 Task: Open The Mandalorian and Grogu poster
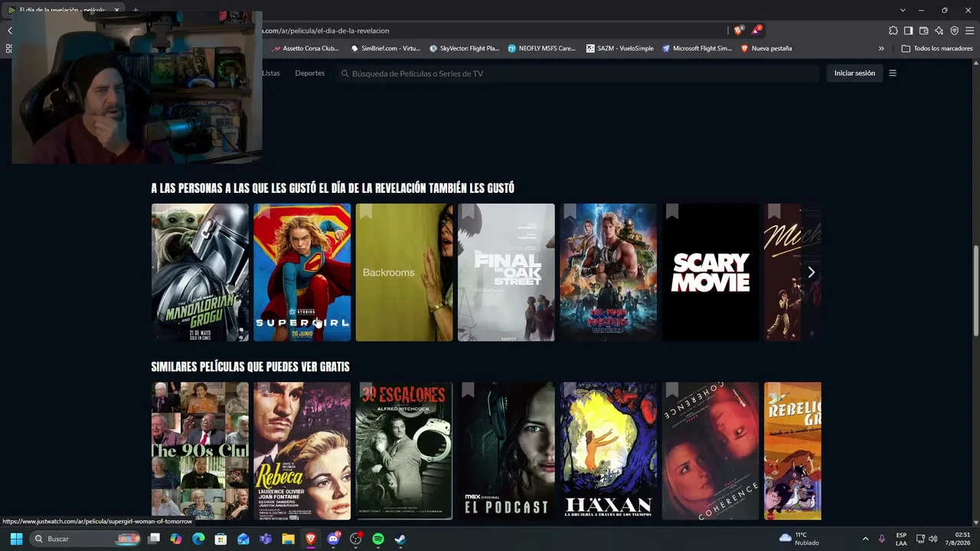(x=200, y=272)
